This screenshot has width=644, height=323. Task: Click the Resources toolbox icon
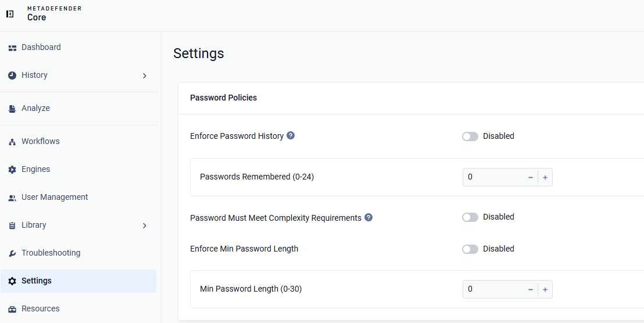(12, 309)
